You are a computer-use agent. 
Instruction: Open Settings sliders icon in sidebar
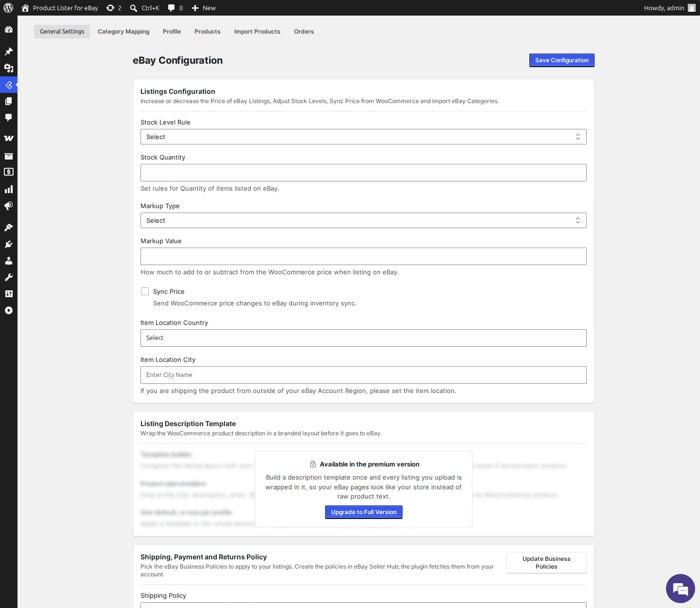[9, 294]
